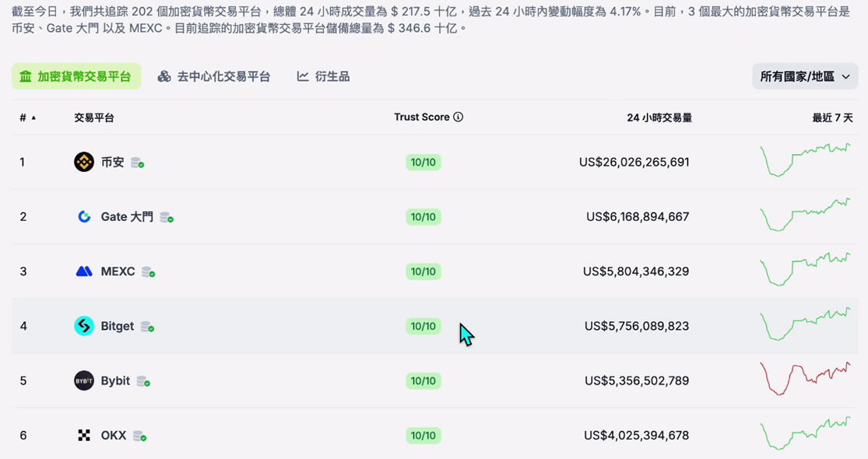Open the Bitget exchange link

[x=118, y=326]
